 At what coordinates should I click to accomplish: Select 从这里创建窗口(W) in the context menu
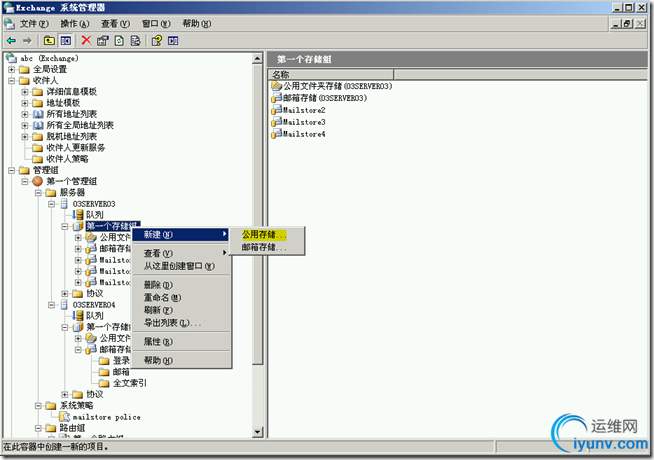(181, 266)
